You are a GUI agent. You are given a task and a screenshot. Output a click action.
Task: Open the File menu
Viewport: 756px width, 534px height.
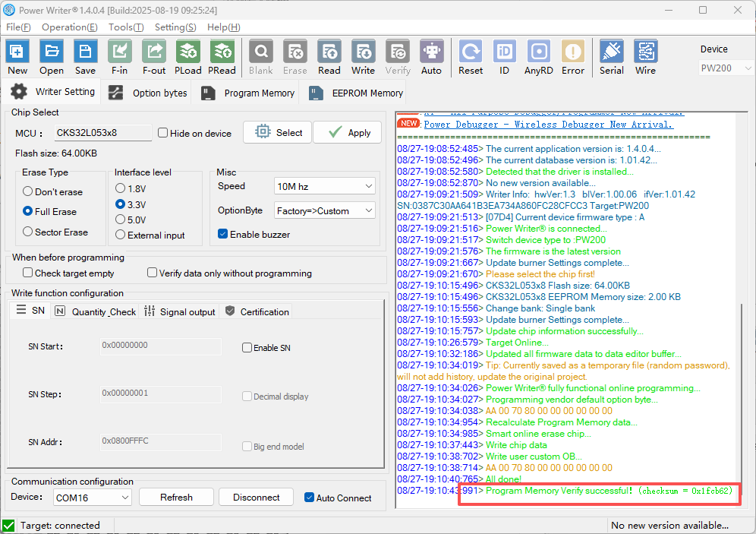(18, 27)
